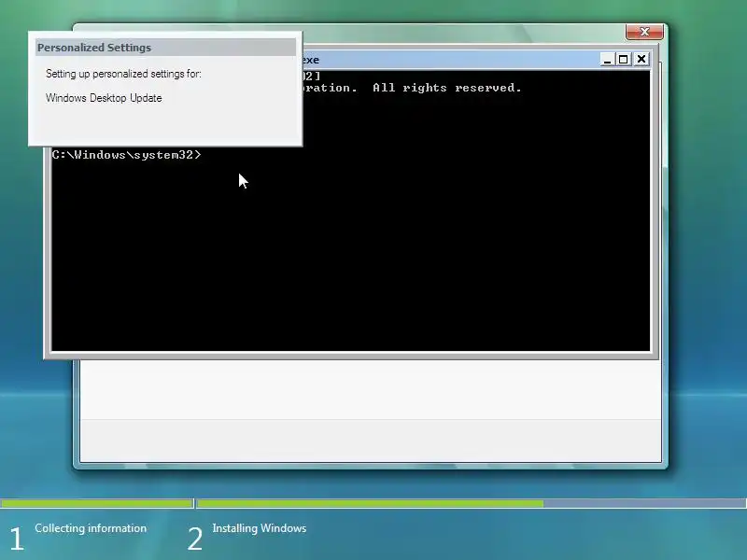
Task: Click 'Setting up personalized settings for:' text
Action: click(x=123, y=74)
